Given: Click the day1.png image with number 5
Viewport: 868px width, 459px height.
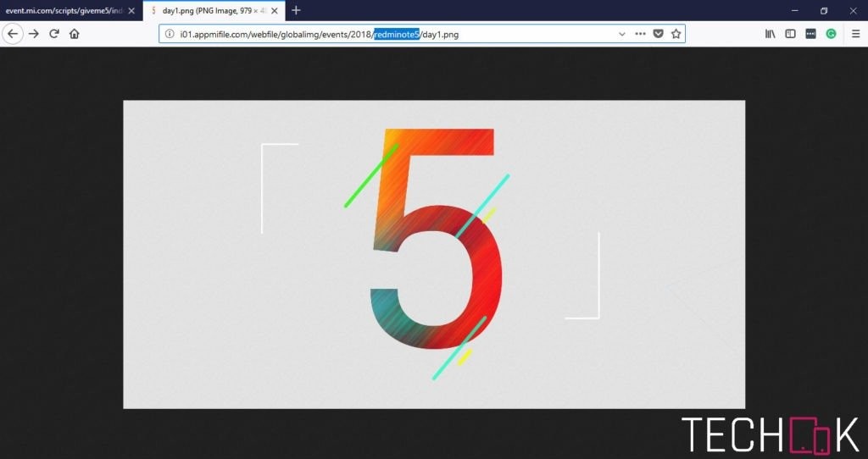Looking at the screenshot, I should coord(434,254).
